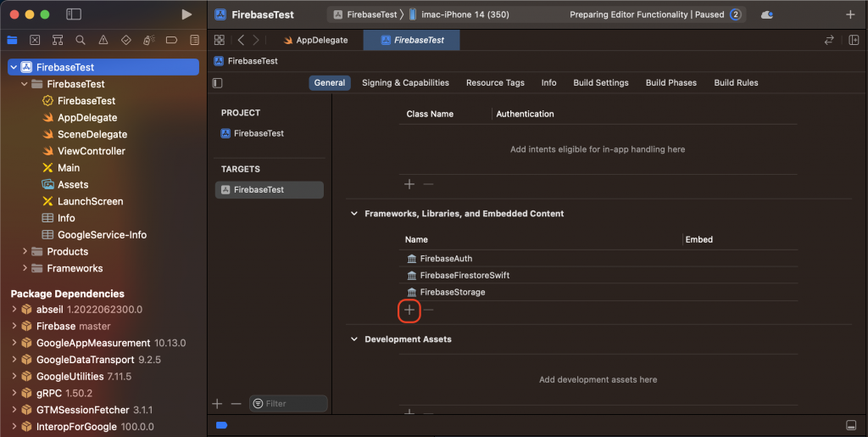868x437 pixels.
Task: Select the FirebaseAuth framework row
Action: pos(598,259)
